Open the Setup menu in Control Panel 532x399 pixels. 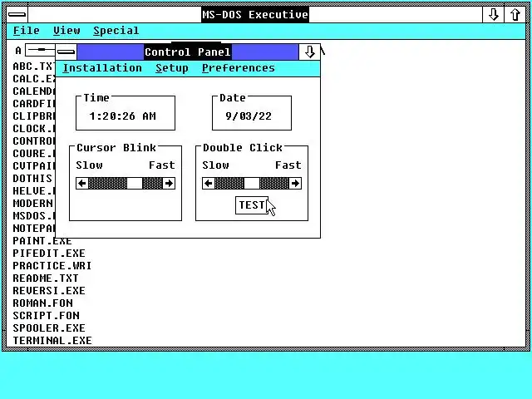coord(172,68)
